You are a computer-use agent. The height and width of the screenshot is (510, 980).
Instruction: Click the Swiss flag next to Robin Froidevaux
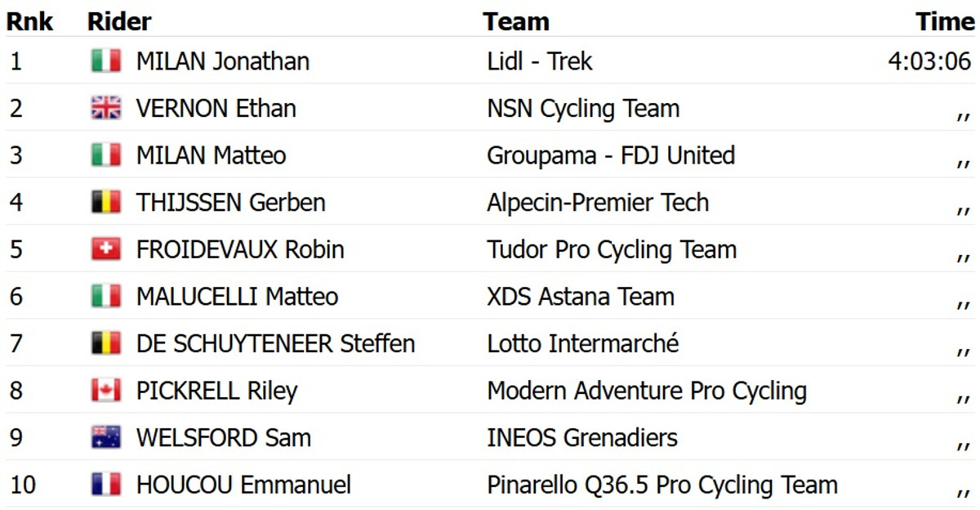(106, 249)
